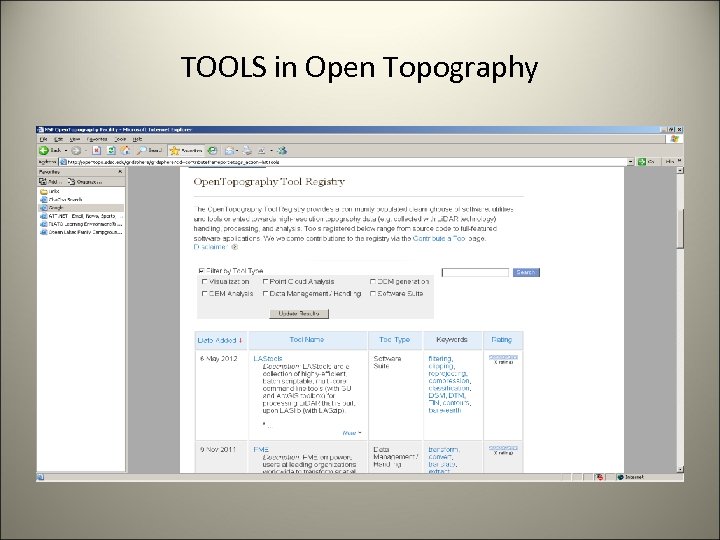Click the Edit page toolbar icon
Viewport: 720px width, 540px height.
(x=261, y=150)
